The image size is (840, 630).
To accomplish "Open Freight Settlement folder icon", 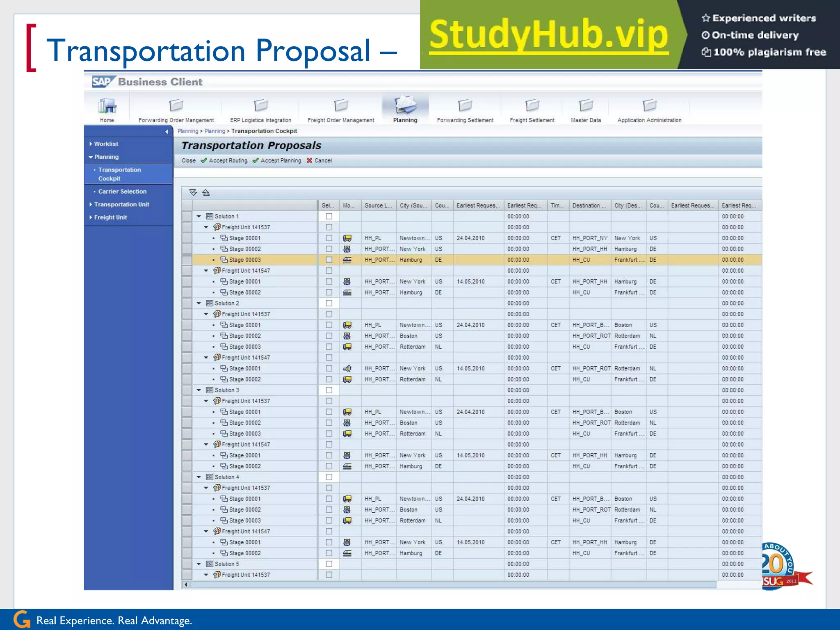I will (x=532, y=105).
